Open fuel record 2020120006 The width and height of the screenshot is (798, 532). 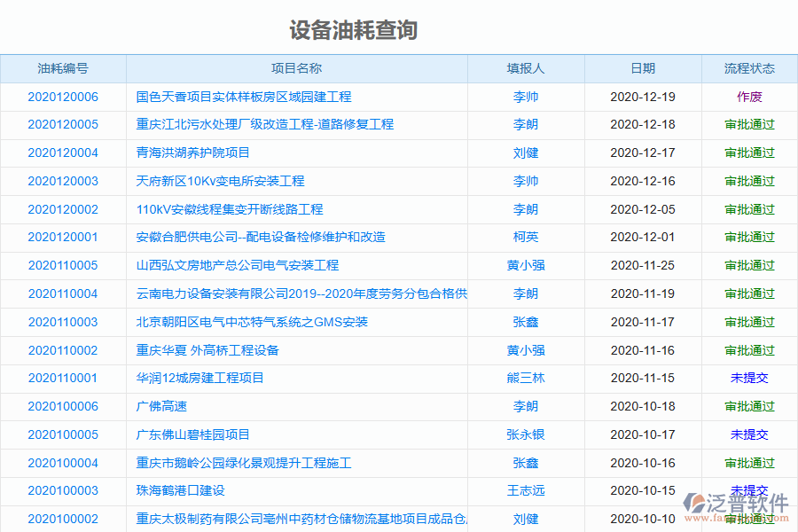tap(63, 97)
